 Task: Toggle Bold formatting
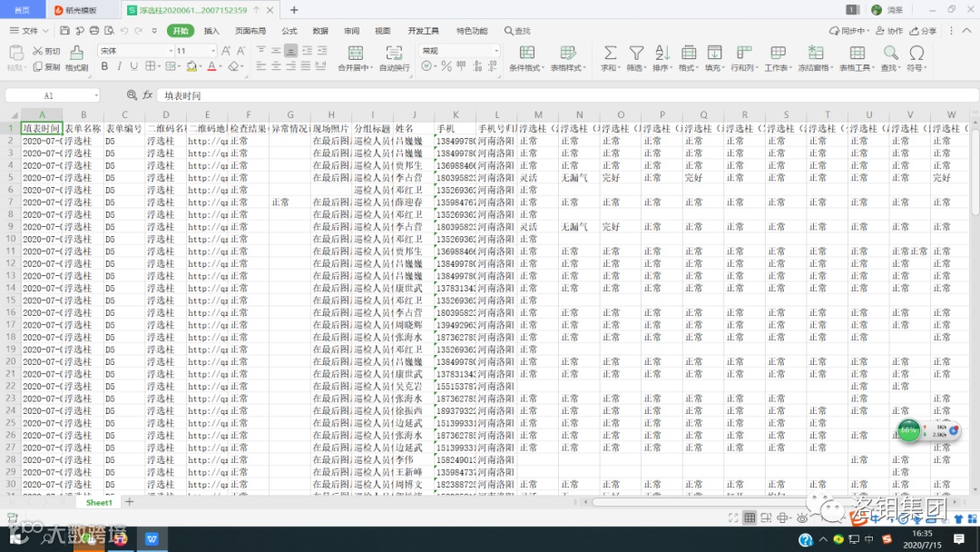[x=104, y=66]
